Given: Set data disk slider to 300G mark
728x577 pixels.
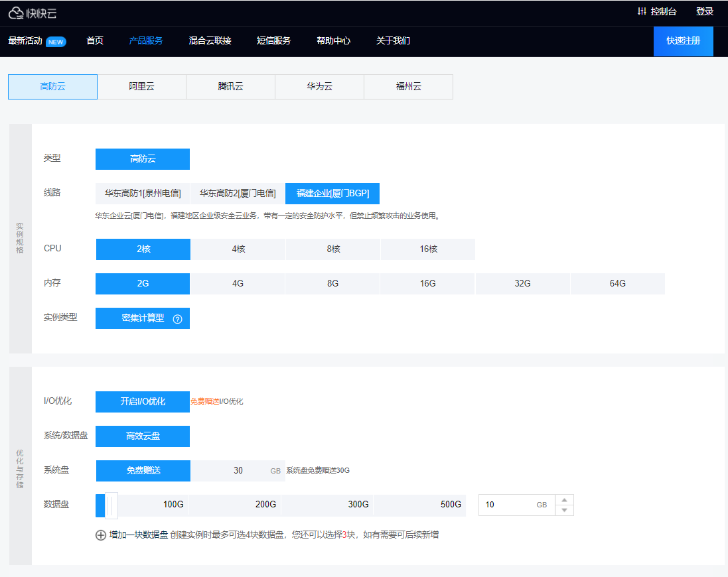Looking at the screenshot, I should [358, 505].
